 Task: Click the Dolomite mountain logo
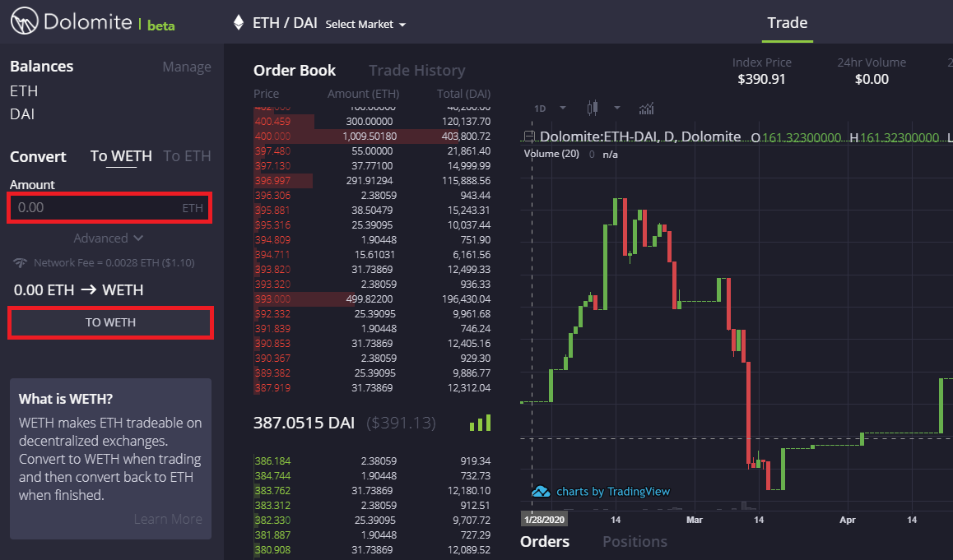(x=25, y=21)
